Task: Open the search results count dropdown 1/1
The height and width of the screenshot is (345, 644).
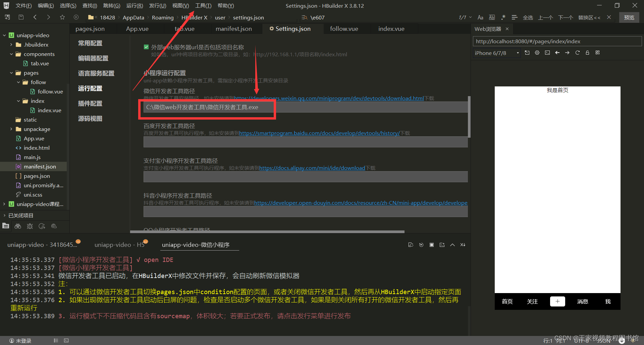Action: [x=465, y=17]
